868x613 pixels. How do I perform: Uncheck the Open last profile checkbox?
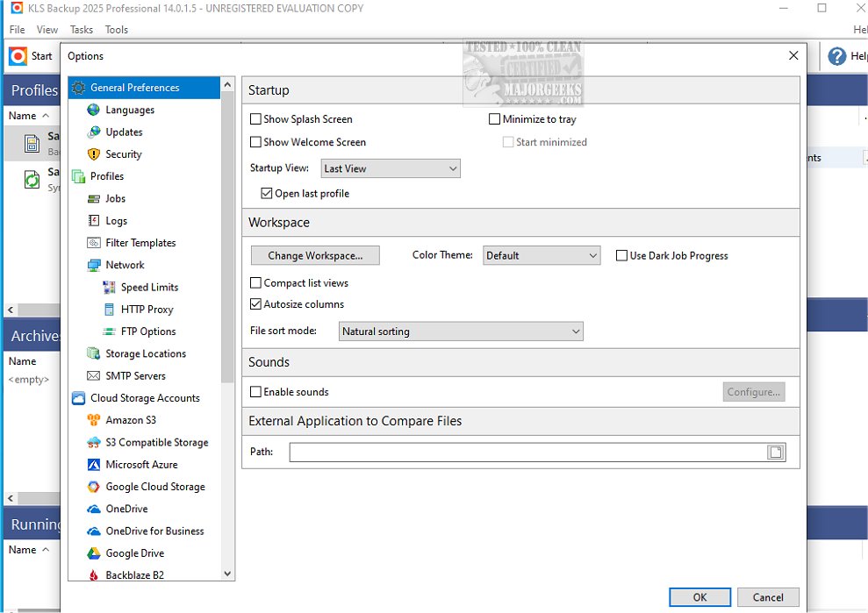point(267,193)
